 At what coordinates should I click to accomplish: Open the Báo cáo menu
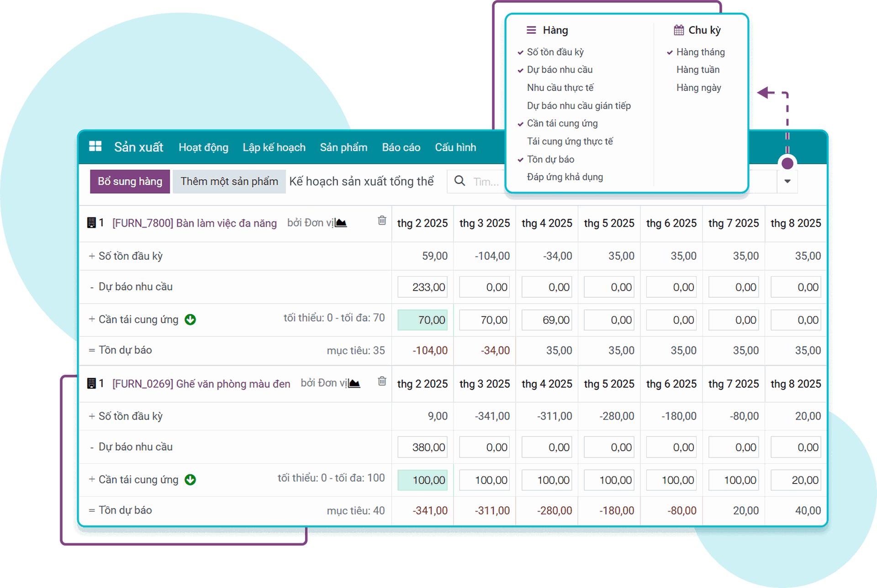coord(401,147)
